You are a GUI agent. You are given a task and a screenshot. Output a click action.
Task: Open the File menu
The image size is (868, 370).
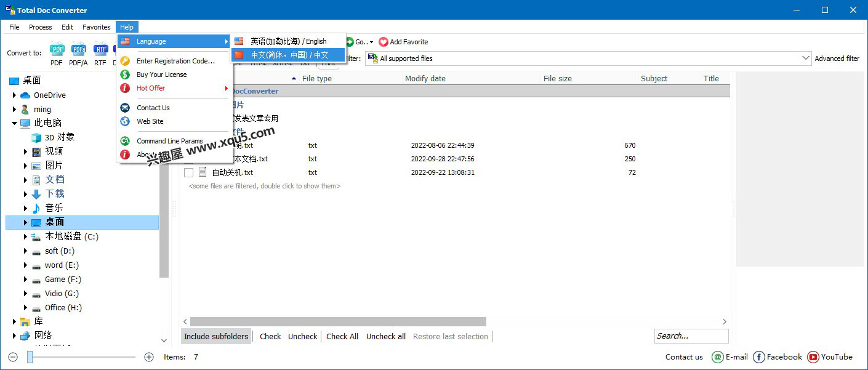tap(14, 27)
